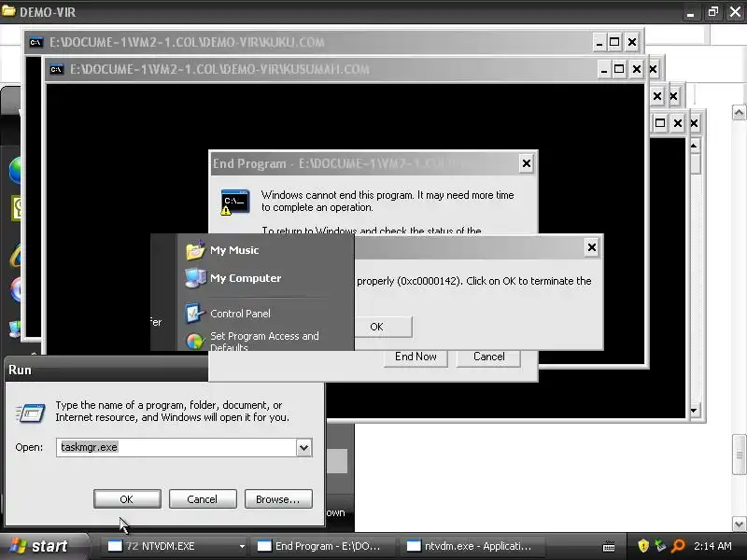The width and height of the screenshot is (747, 560).
Task: Click the Control Panel icon
Action: tap(195, 314)
